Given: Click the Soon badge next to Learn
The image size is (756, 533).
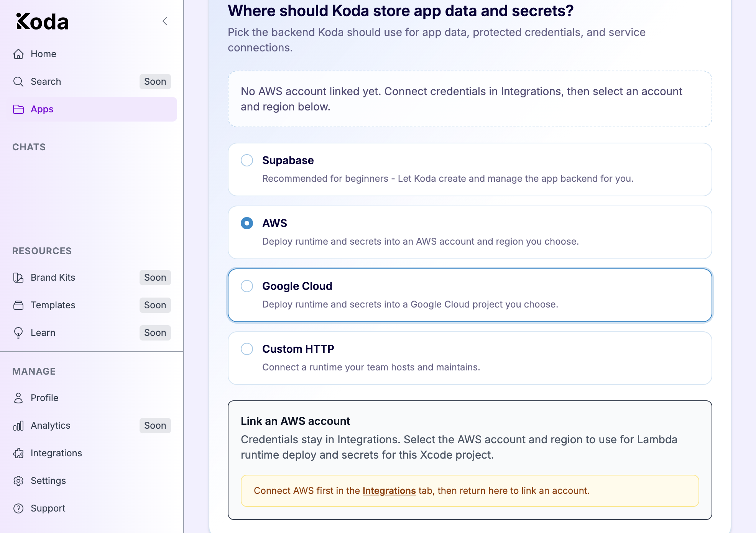Looking at the screenshot, I should (155, 333).
